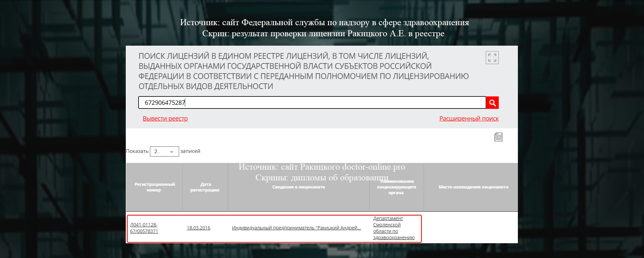Open the records-per-page dropdown
Viewport: 644px width, 258px height.
[164, 152]
